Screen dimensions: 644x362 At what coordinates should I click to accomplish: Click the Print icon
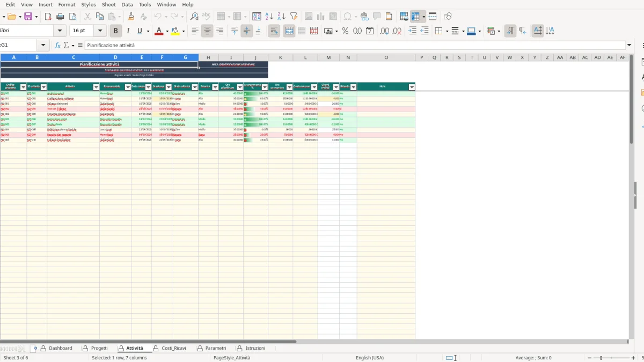tap(60, 17)
